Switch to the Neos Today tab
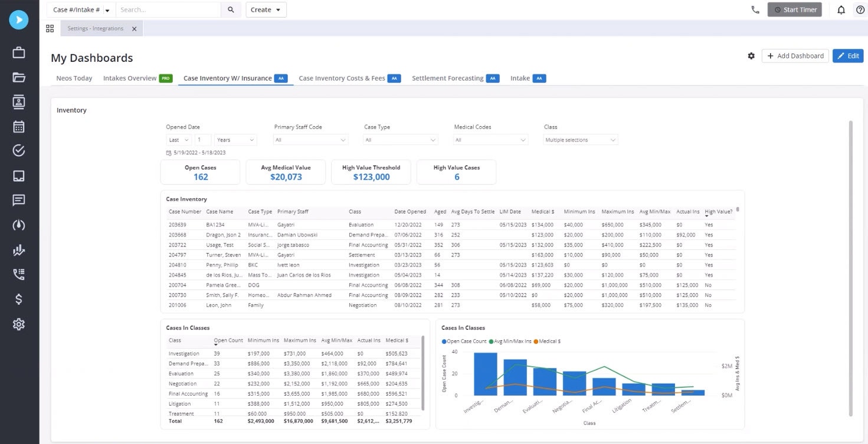868x444 pixels. [x=74, y=78]
